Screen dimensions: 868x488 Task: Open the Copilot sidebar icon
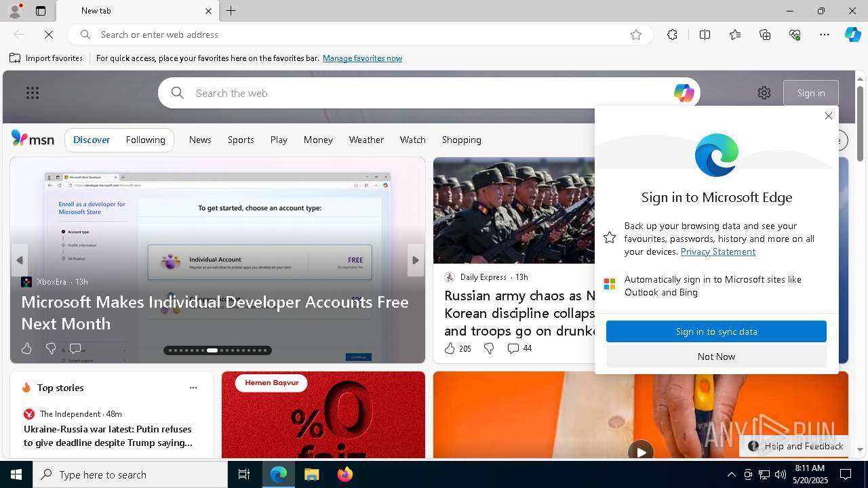tap(852, 35)
